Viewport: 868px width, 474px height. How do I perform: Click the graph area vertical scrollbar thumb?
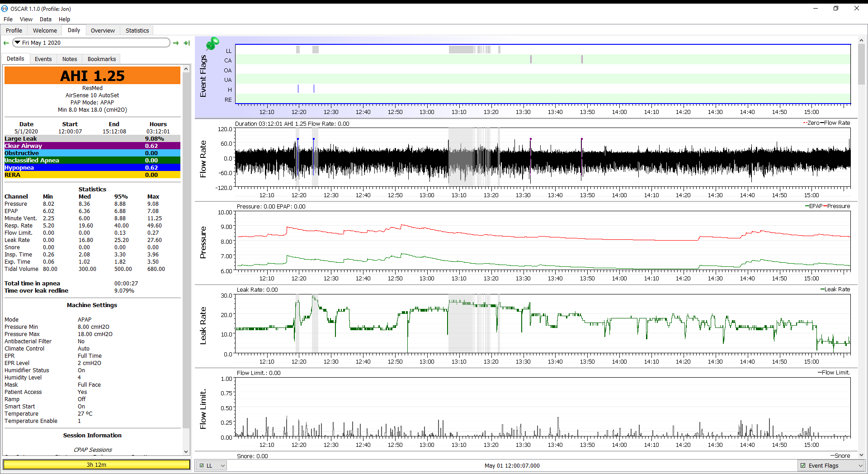point(861,64)
